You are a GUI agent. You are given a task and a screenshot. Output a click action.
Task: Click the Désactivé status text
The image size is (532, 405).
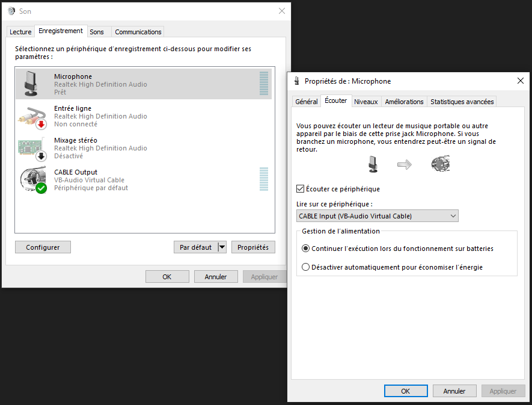coord(69,156)
